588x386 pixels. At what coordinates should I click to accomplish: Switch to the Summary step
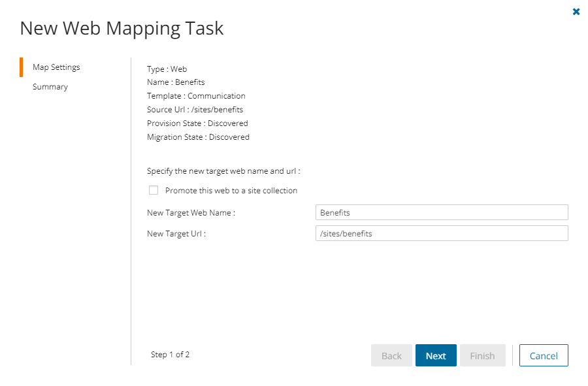click(x=50, y=87)
